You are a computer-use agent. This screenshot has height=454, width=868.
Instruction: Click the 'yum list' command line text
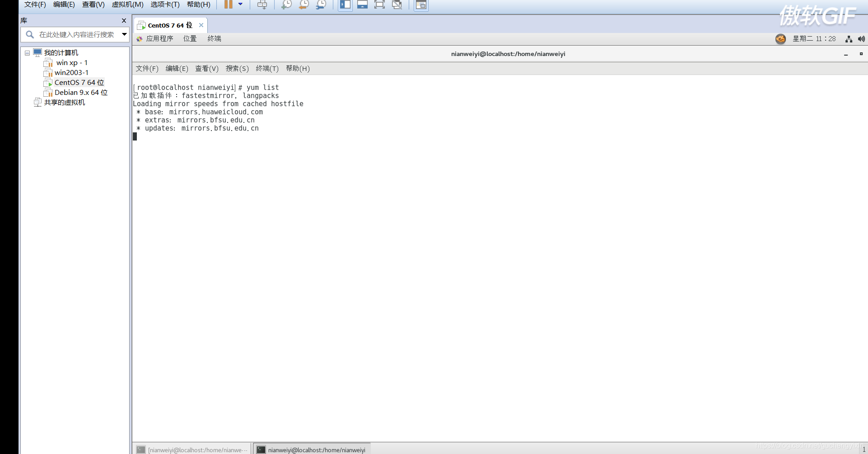[263, 88]
